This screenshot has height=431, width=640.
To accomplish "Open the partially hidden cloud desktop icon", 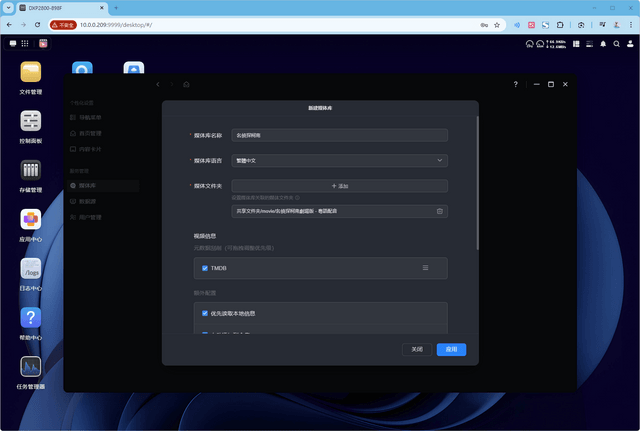I will pos(134,67).
